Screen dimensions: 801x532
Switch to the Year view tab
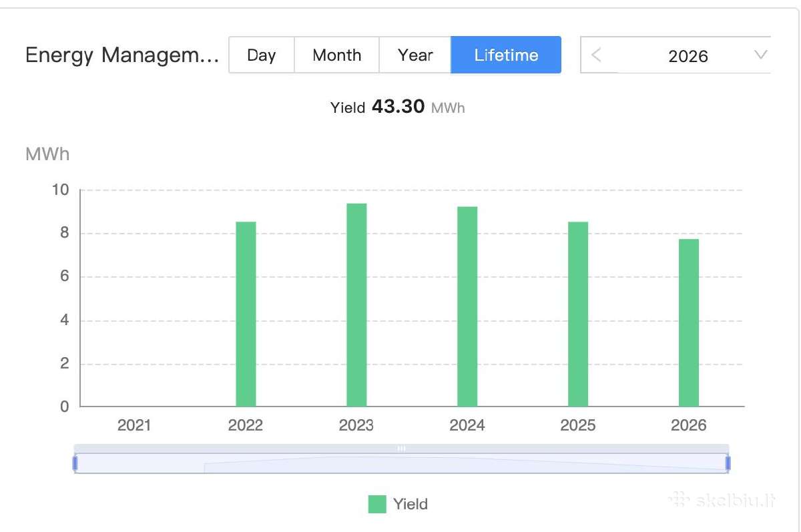[415, 55]
